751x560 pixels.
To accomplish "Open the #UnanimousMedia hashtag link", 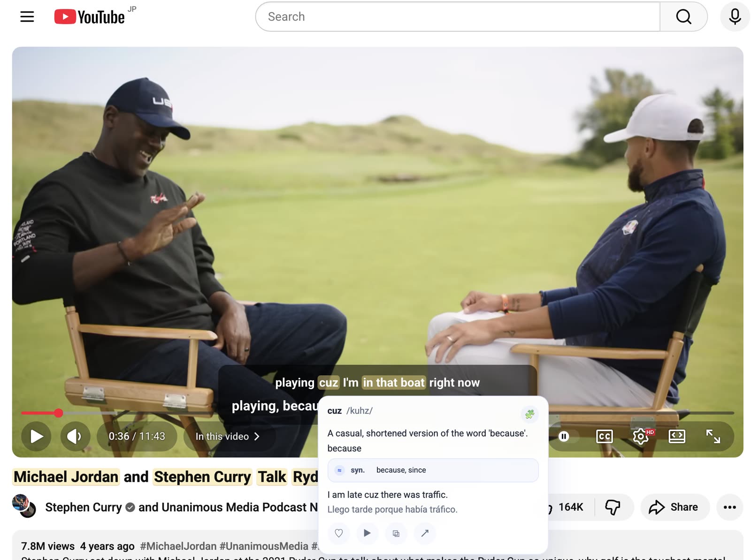I will [264, 546].
